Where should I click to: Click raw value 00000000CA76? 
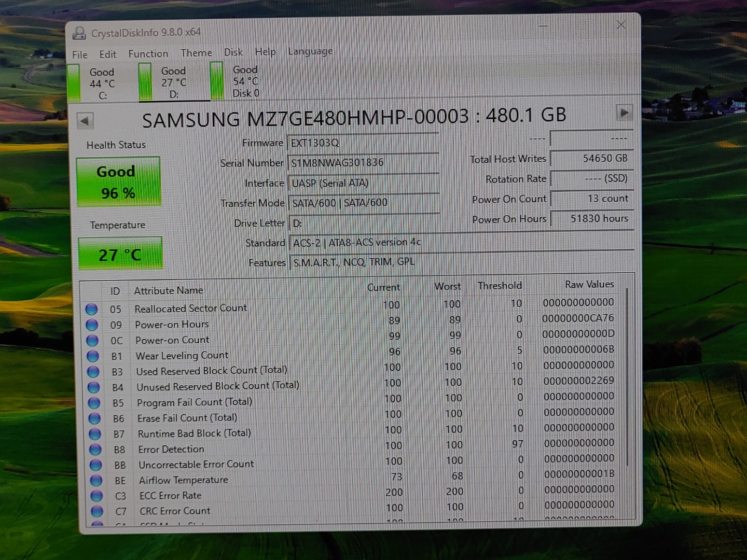click(x=578, y=318)
